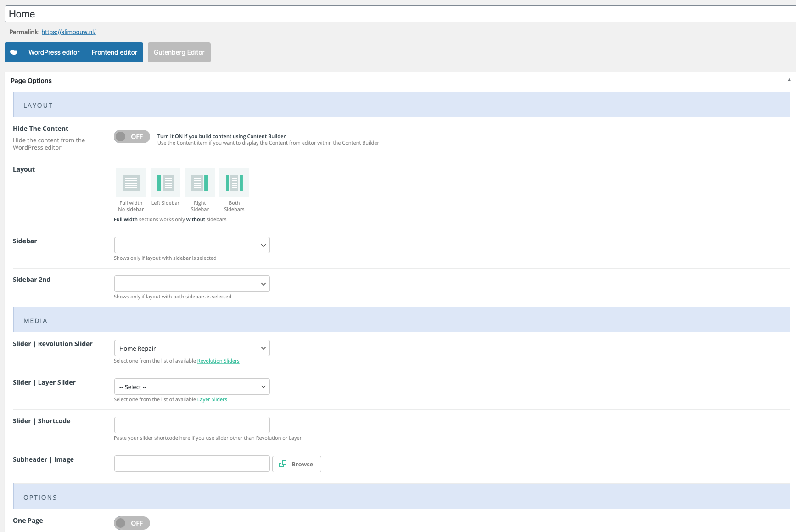Open the Layer Sliders link
796x532 pixels.
coord(212,399)
